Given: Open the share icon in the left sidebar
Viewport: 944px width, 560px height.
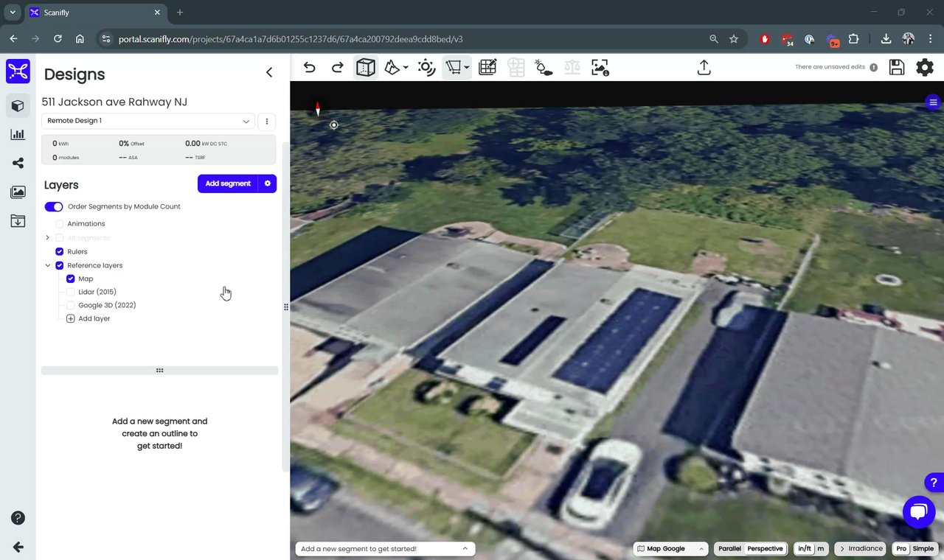Looking at the screenshot, I should coord(18,164).
